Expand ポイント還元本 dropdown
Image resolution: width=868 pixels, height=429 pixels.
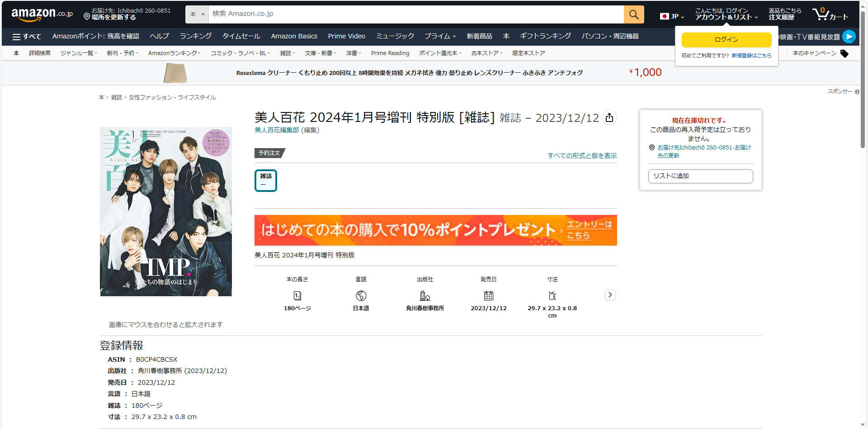pos(440,53)
